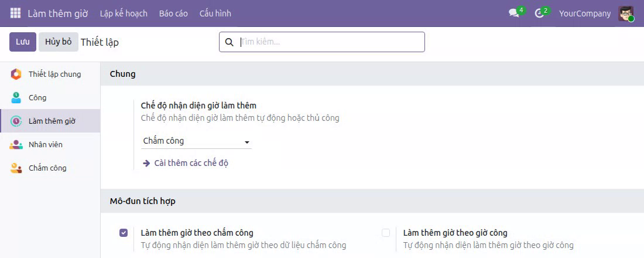Viewport: 644px width, 258px height.
Task: Select Làm thêm giờ settings tab
Action: pyautogui.click(x=50, y=121)
